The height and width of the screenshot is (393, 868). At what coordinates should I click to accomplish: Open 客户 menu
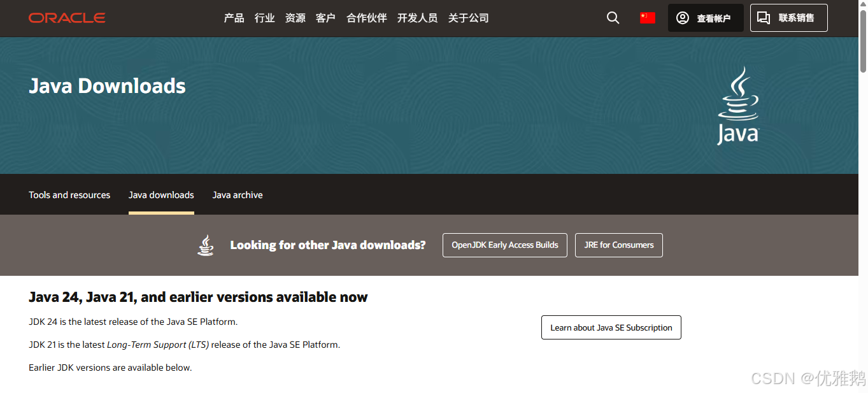pos(325,18)
